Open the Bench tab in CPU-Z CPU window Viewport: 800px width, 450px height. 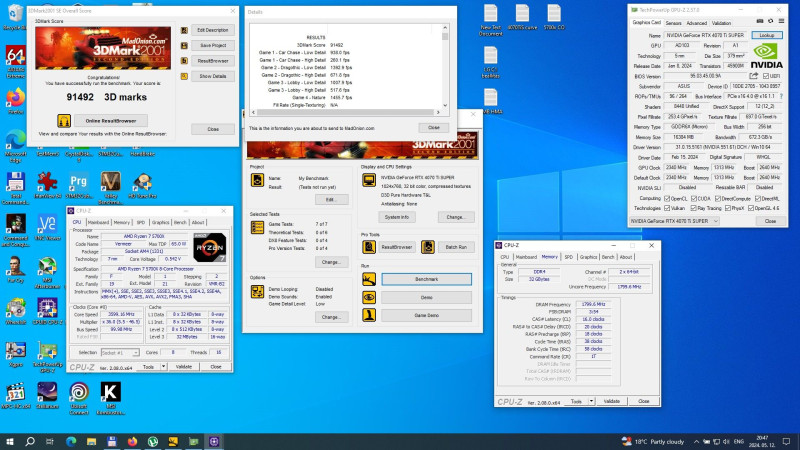(x=180, y=222)
